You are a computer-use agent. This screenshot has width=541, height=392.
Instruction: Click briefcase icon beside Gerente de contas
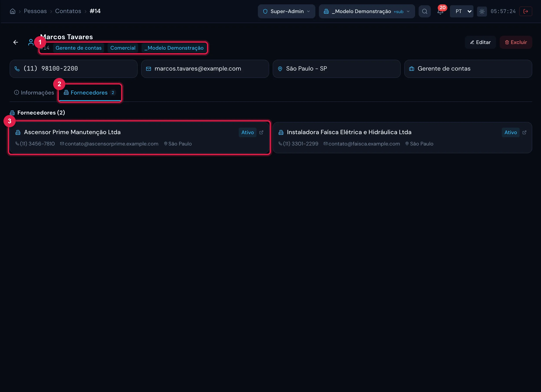click(x=411, y=69)
